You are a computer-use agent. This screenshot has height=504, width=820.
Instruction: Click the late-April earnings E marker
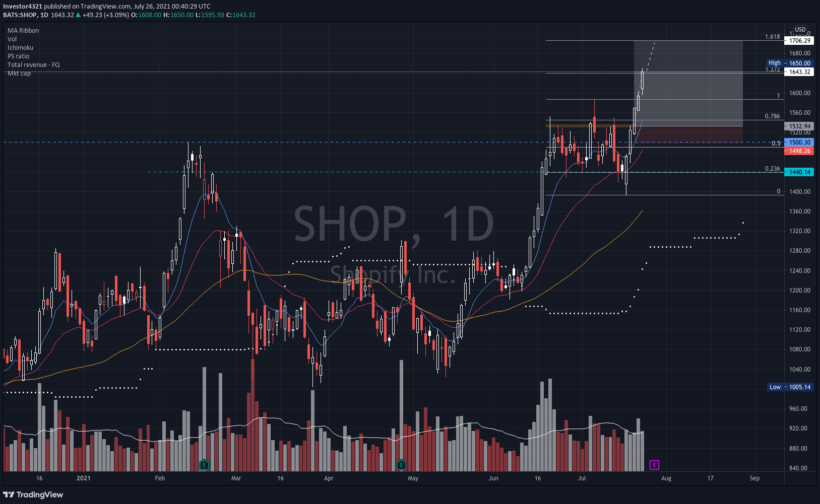(401, 465)
